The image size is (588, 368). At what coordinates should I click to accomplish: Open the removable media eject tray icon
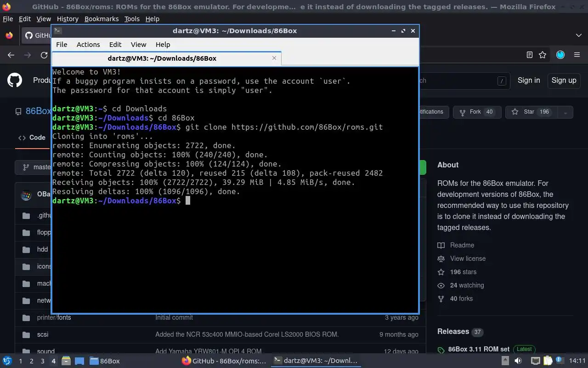(x=505, y=361)
